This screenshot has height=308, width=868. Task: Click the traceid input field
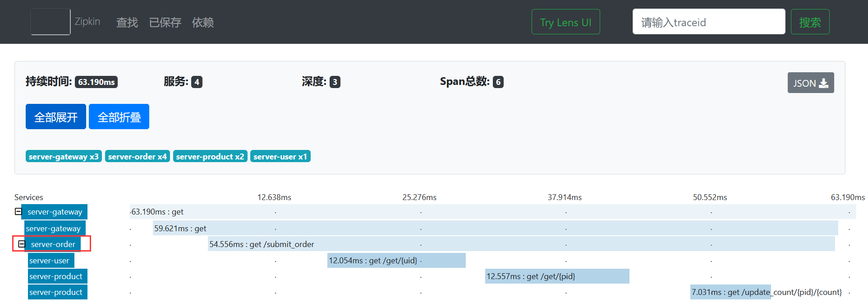[x=708, y=22]
